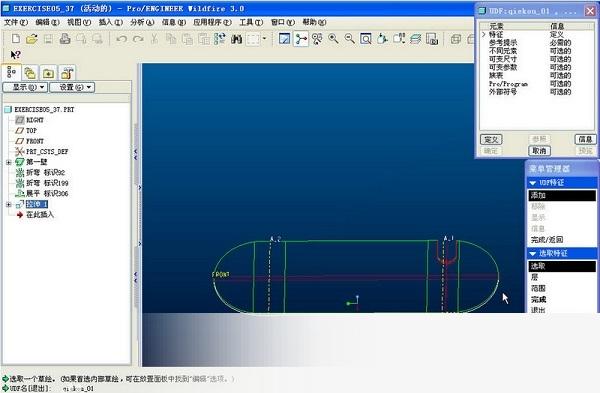Click the context help arrow-question icon
The width and height of the screenshot is (600, 393).
(x=15, y=55)
